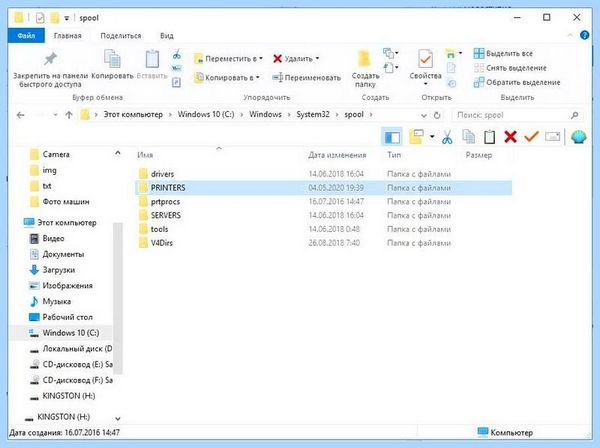Click Снять выделение
The height and width of the screenshot is (448, 600).
pyautogui.click(x=510, y=68)
